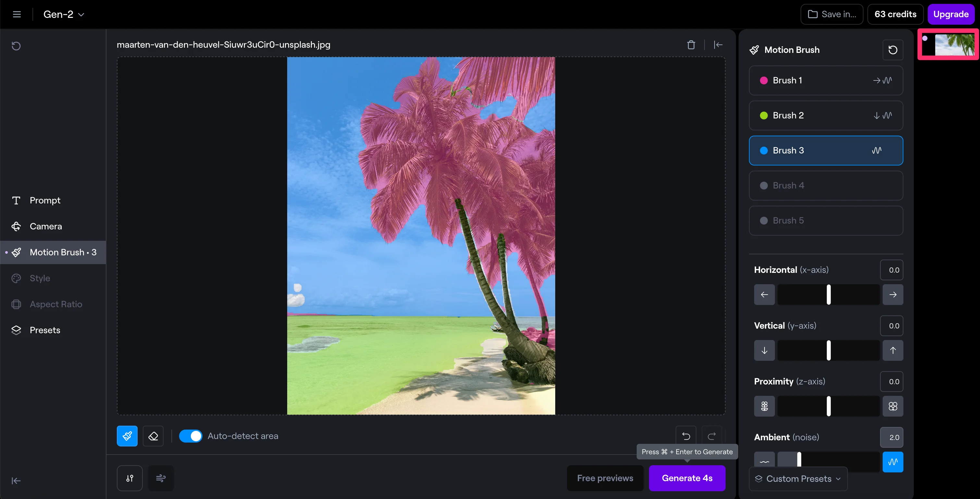The width and height of the screenshot is (980, 499).
Task: Open the Prompt tab in sidebar
Action: (45, 201)
